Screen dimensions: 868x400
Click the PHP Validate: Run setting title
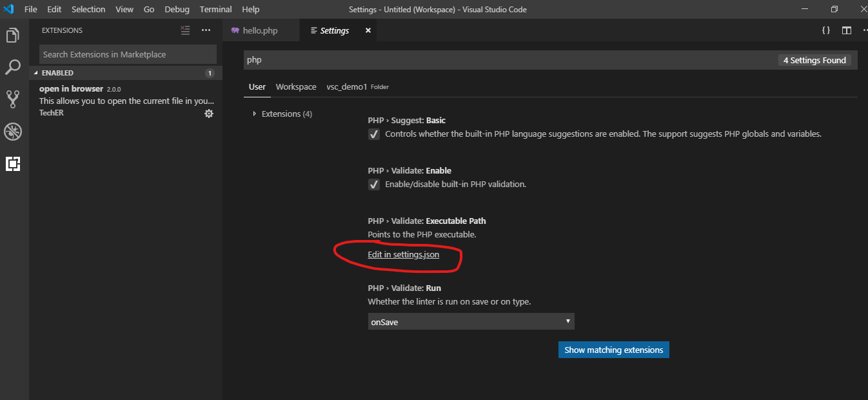404,288
